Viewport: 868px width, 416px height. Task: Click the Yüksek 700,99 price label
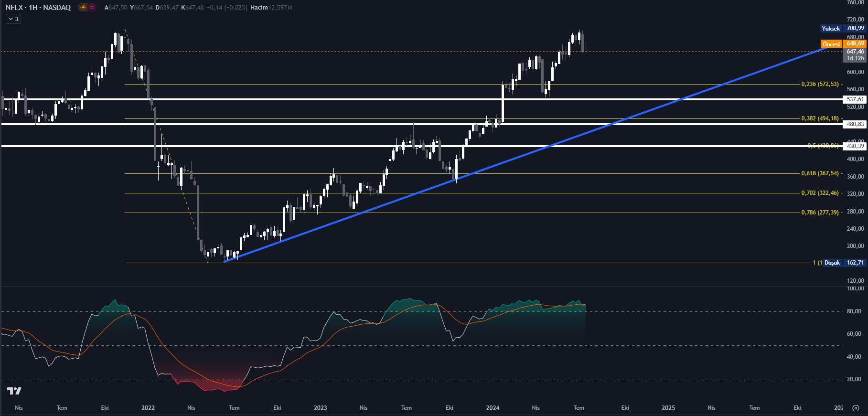pyautogui.click(x=843, y=28)
